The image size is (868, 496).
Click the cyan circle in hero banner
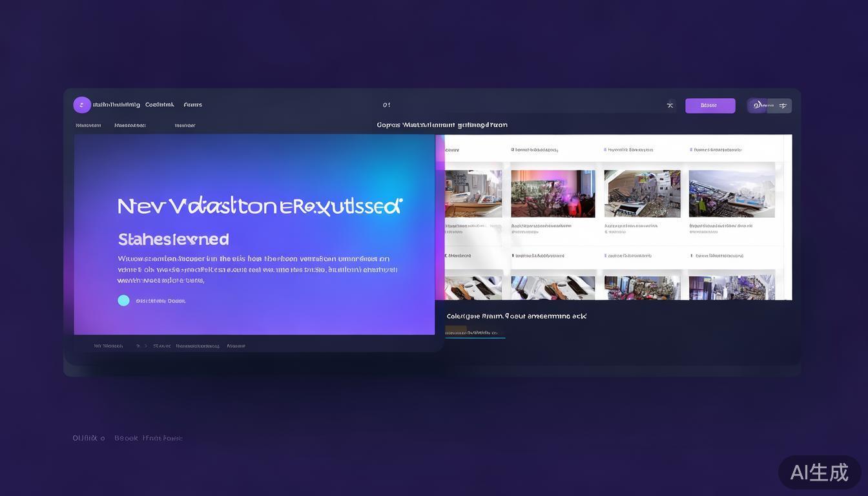pyautogui.click(x=123, y=300)
